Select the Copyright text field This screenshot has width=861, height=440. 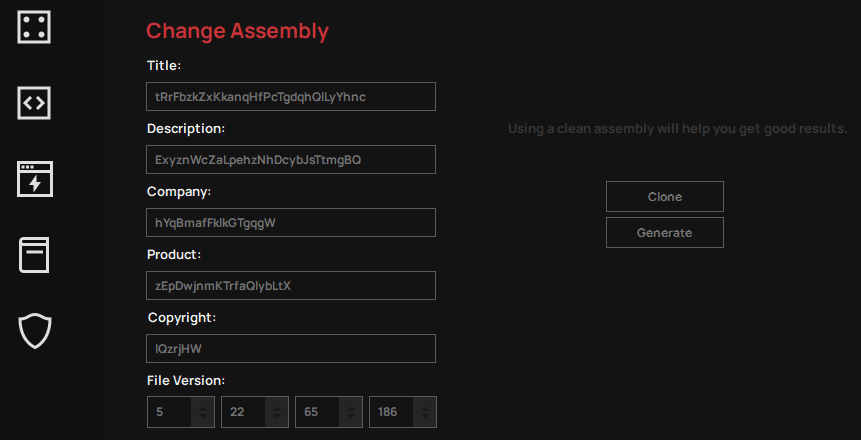click(290, 348)
